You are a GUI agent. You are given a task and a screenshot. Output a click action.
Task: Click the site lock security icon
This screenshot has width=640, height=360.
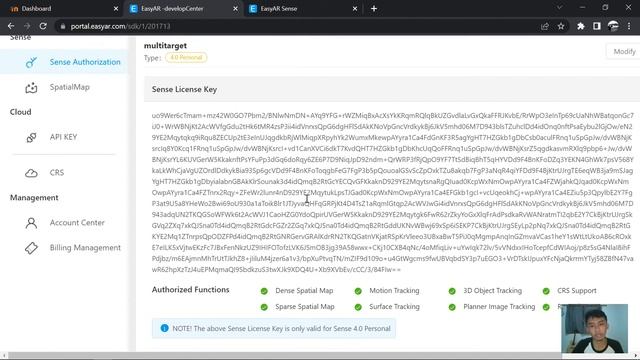(x=62, y=26)
